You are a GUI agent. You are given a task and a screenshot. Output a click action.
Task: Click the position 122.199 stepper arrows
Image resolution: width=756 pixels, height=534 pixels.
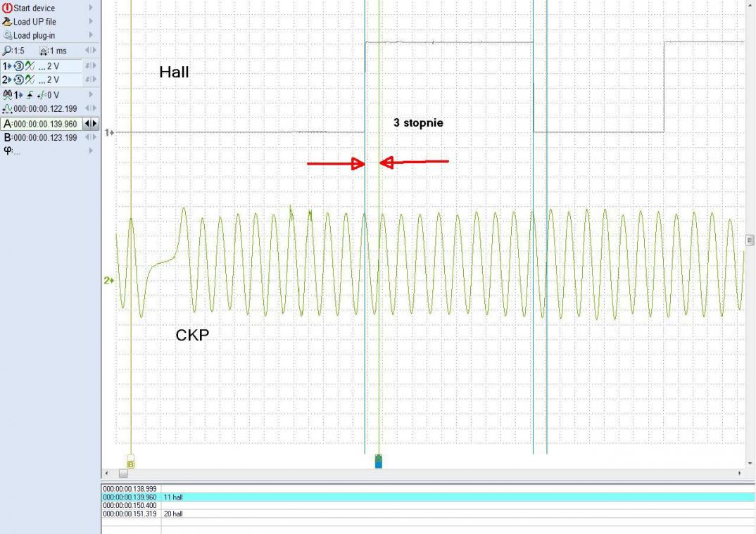click(x=91, y=108)
